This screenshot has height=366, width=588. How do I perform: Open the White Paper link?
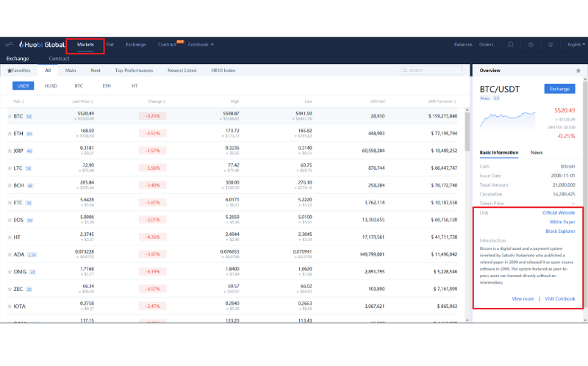coord(562,222)
